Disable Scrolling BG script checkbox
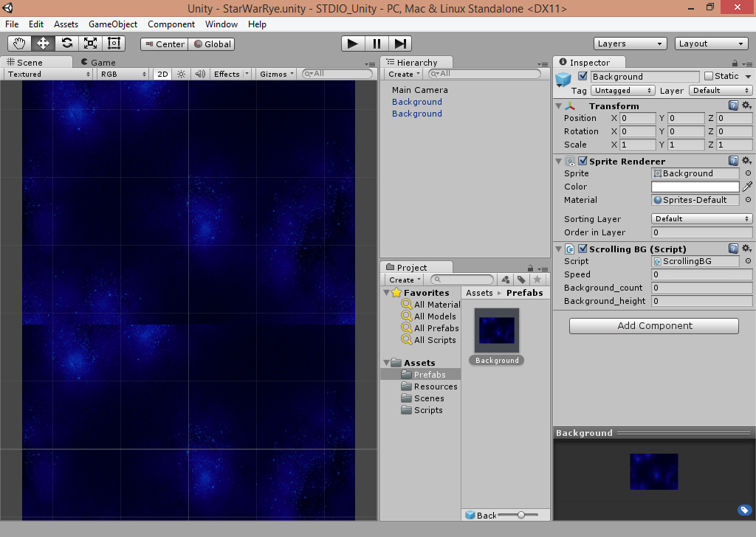Screen dimensions: 756x537 583,249
